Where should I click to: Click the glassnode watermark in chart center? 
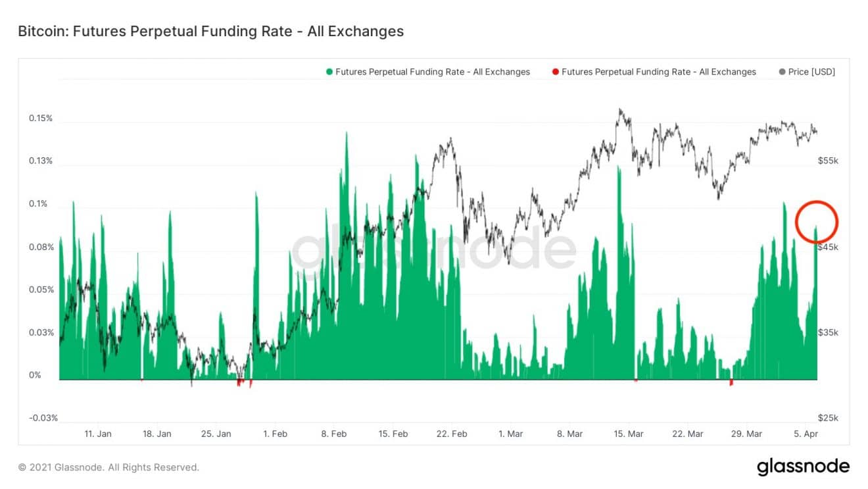[434, 250]
